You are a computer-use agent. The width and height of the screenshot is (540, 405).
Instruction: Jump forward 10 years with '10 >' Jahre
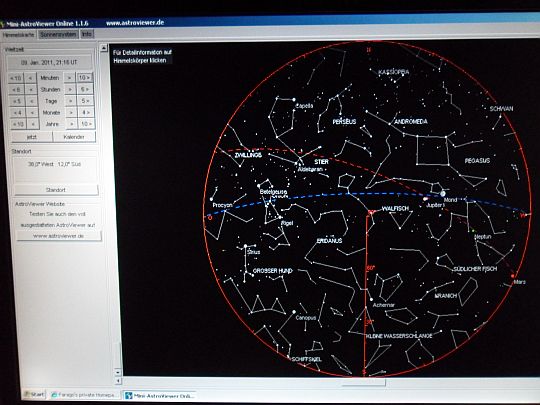(x=86, y=124)
